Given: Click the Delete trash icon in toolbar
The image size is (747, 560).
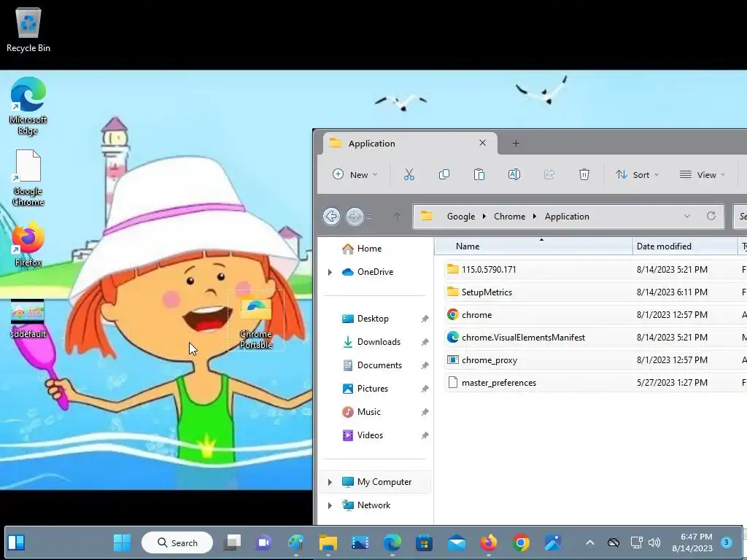Looking at the screenshot, I should (x=584, y=175).
